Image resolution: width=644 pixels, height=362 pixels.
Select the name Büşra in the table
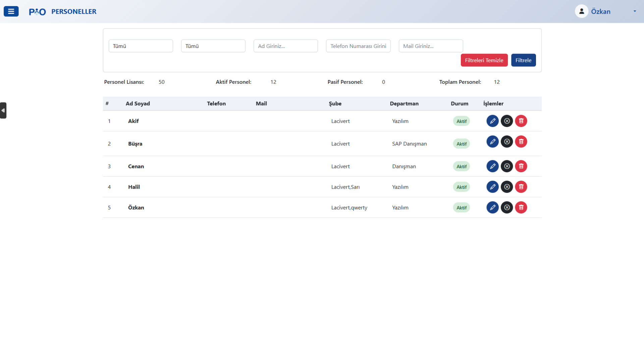click(135, 144)
